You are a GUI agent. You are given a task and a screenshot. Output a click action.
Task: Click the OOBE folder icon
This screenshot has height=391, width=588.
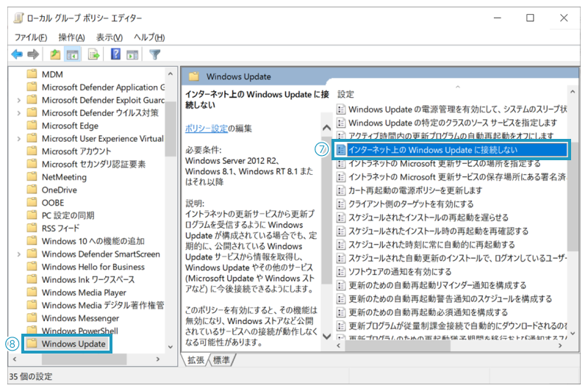coord(32,202)
